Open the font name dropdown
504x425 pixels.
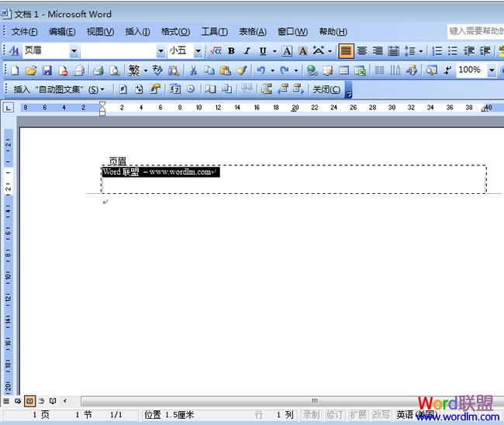161,50
